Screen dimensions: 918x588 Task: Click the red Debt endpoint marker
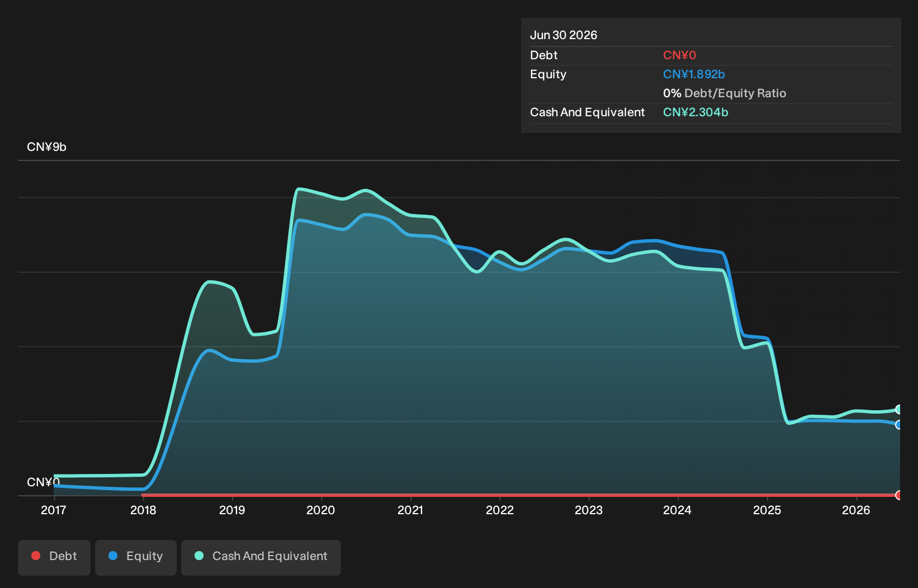coord(899,495)
